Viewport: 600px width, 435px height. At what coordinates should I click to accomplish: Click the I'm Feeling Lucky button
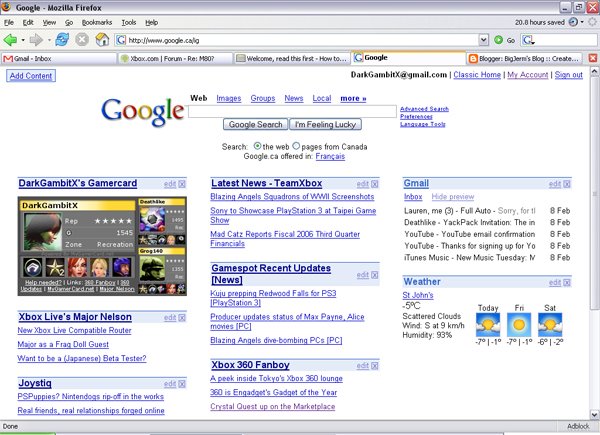coord(325,124)
